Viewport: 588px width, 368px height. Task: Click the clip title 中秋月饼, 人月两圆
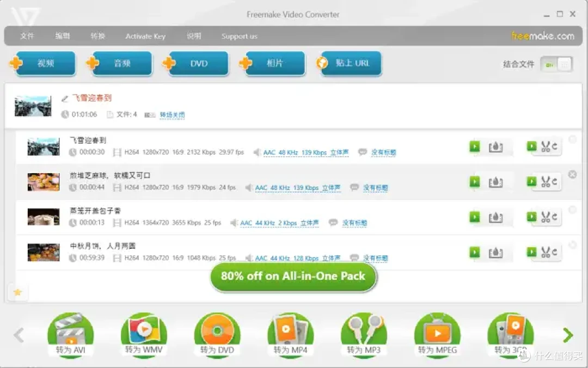pyautogui.click(x=102, y=246)
